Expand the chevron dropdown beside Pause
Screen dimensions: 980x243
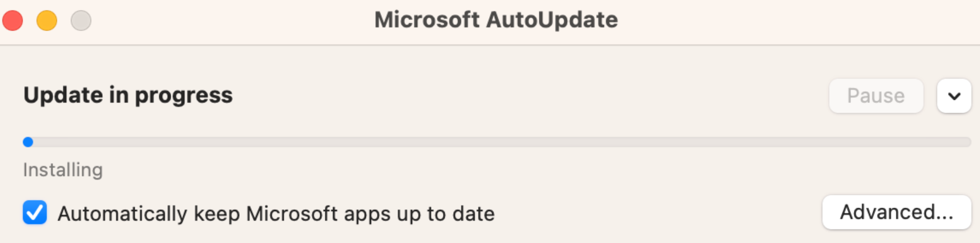coord(954,96)
